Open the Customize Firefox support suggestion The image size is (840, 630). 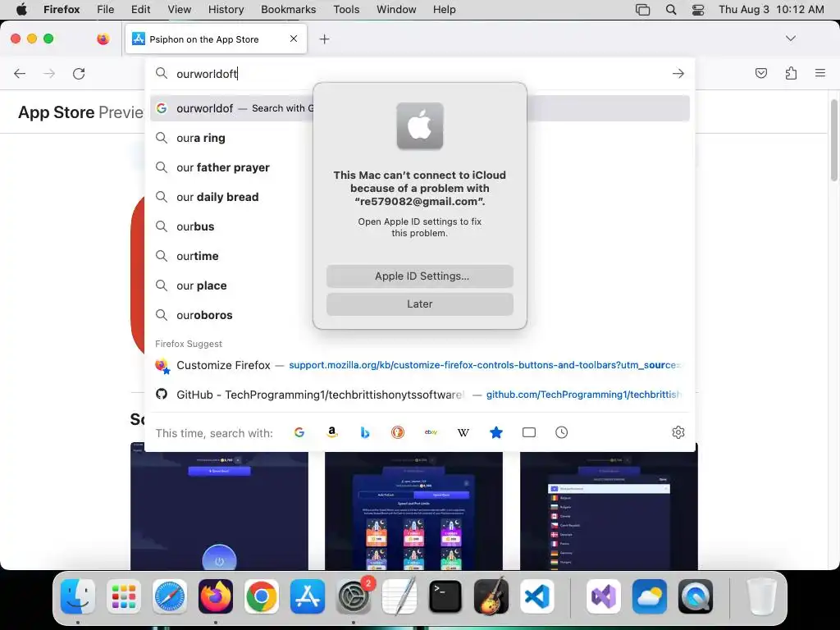(419, 365)
